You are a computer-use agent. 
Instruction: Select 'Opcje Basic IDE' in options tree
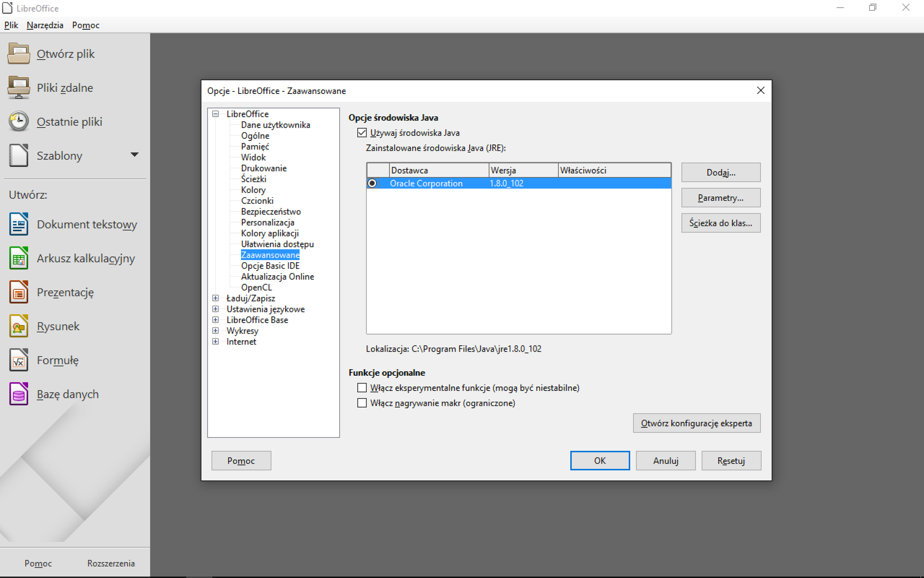tap(270, 266)
